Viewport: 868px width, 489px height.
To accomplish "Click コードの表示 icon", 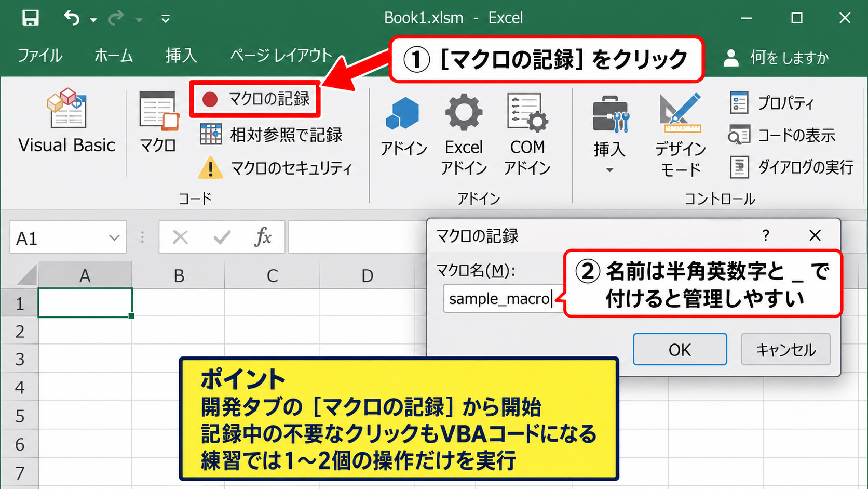I will point(739,136).
